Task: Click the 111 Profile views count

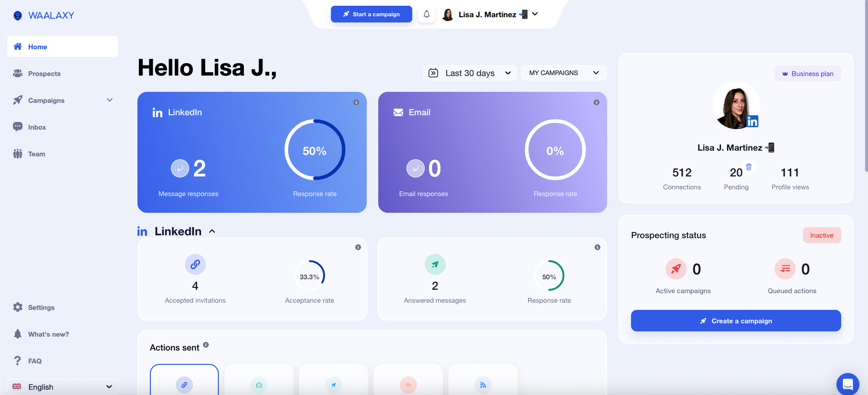Action: pos(790,173)
